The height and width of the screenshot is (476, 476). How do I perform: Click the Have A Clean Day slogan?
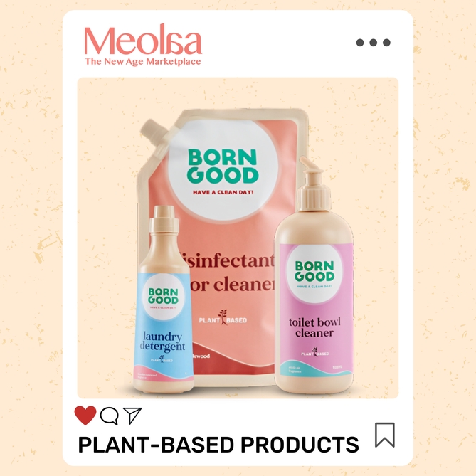click(x=223, y=192)
